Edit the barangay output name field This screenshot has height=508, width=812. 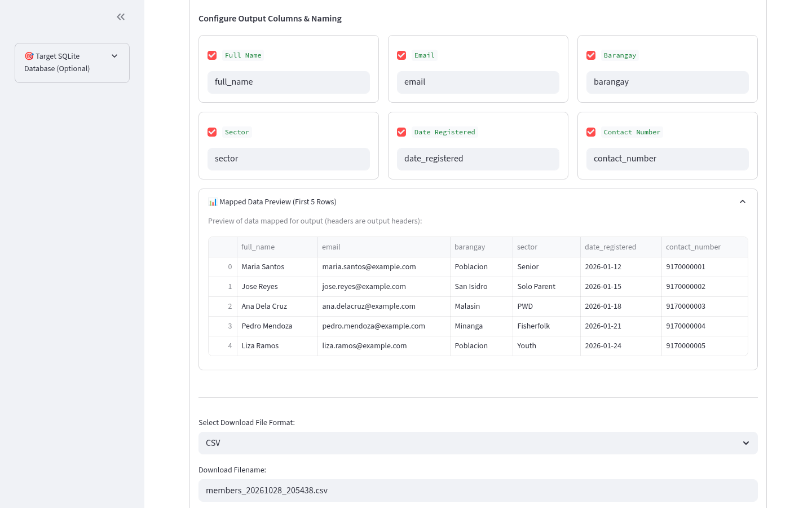[668, 82]
